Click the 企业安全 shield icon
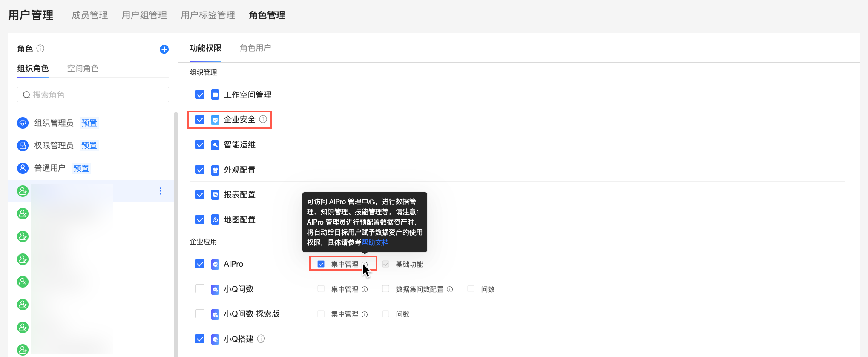 coord(216,120)
